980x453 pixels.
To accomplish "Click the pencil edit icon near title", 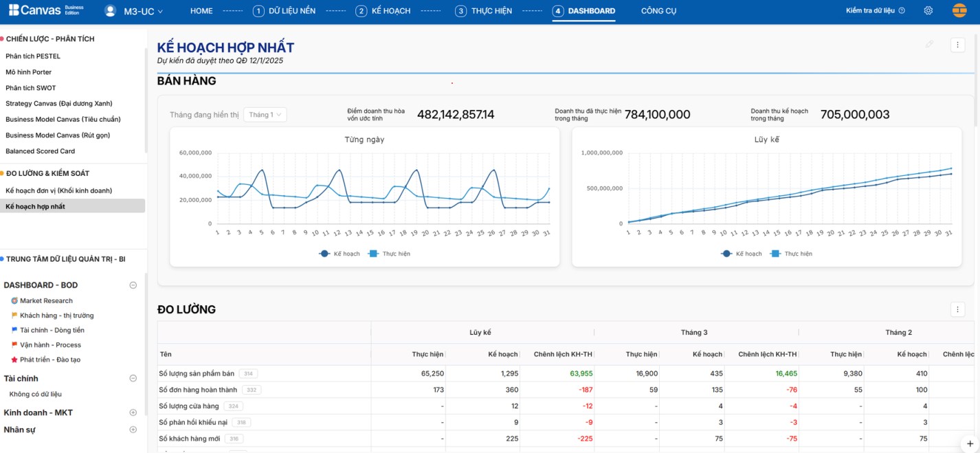I will (929, 44).
